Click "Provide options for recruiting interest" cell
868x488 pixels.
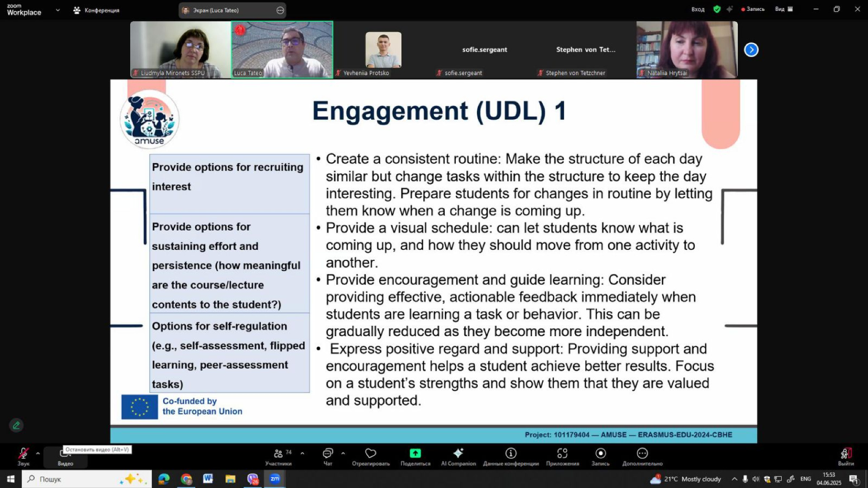pyautogui.click(x=230, y=184)
